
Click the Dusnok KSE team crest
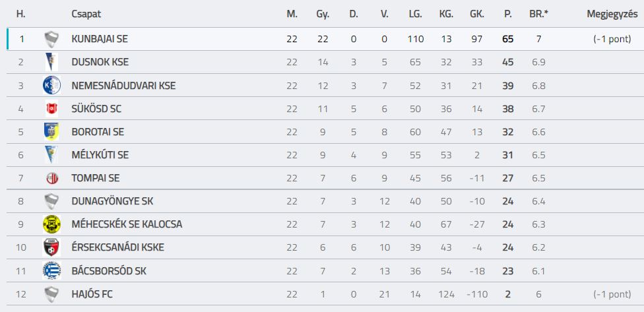(51, 63)
